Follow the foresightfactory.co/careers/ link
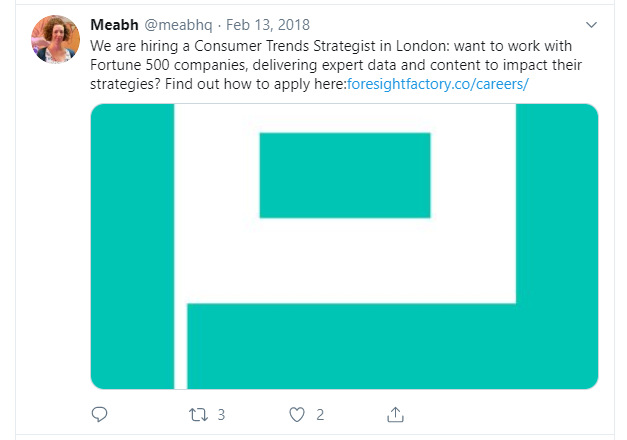The image size is (627, 440). [x=436, y=84]
